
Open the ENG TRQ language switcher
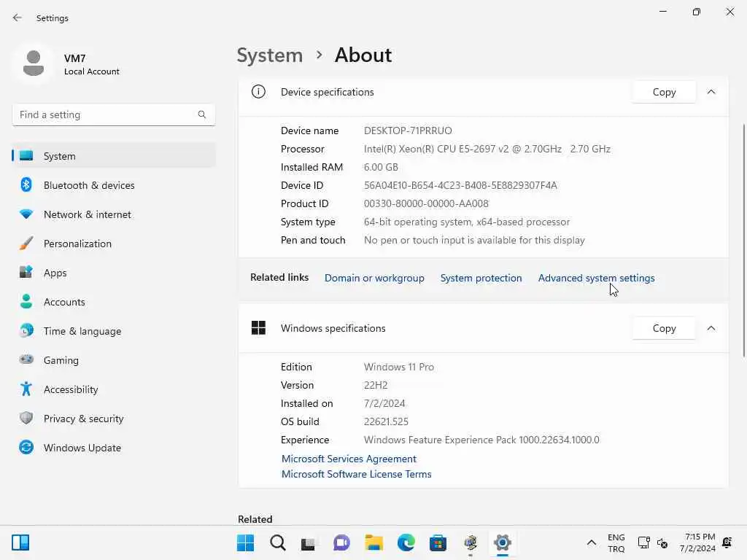(616, 542)
